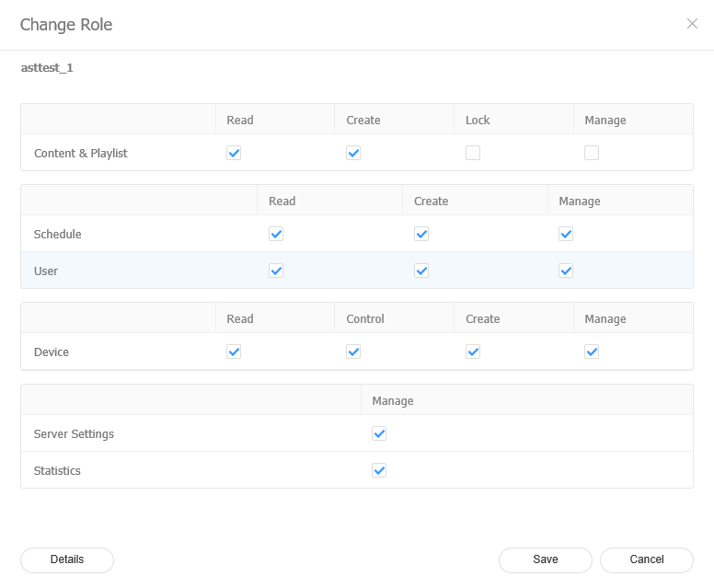Disable Manage permission for Schedule
714x588 pixels.
566,235
